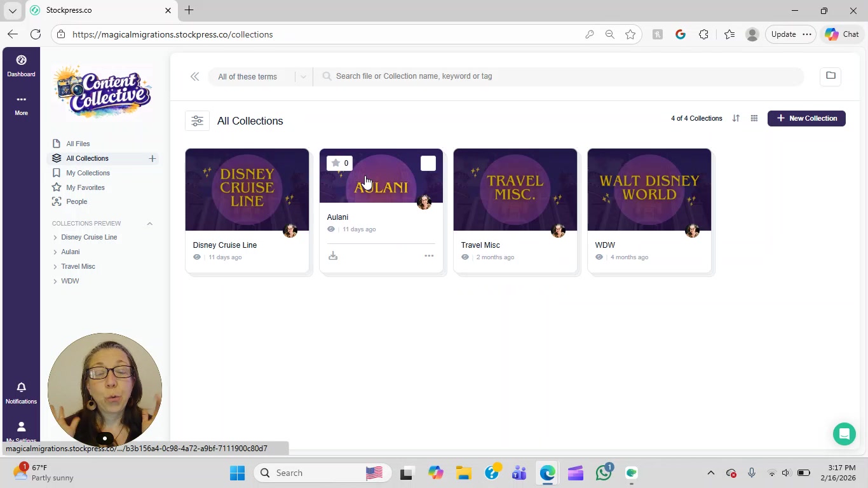Open Microsoft Teams from the taskbar

[519, 473]
